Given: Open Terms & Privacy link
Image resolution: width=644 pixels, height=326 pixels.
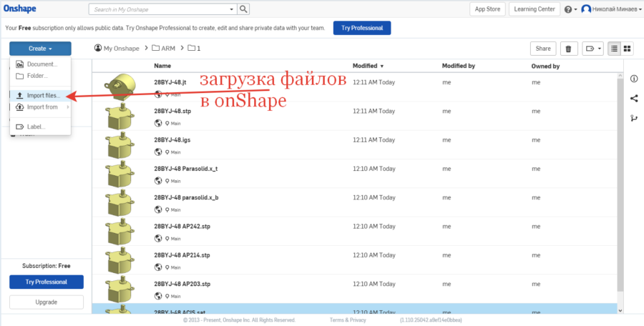Looking at the screenshot, I should (x=348, y=320).
